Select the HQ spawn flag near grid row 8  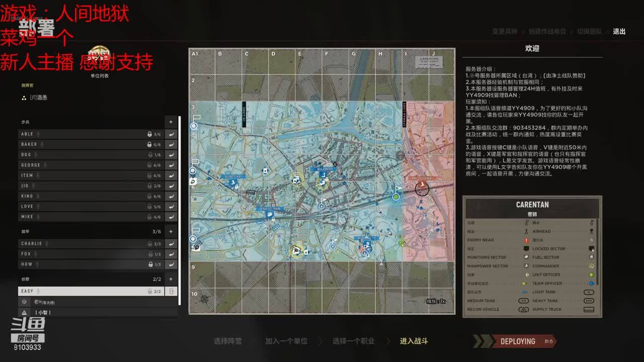coord(194,235)
